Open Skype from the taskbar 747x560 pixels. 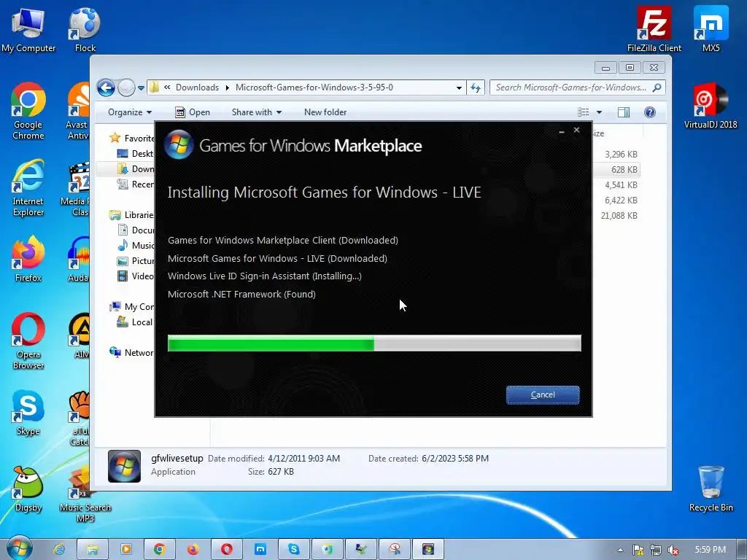(294, 550)
